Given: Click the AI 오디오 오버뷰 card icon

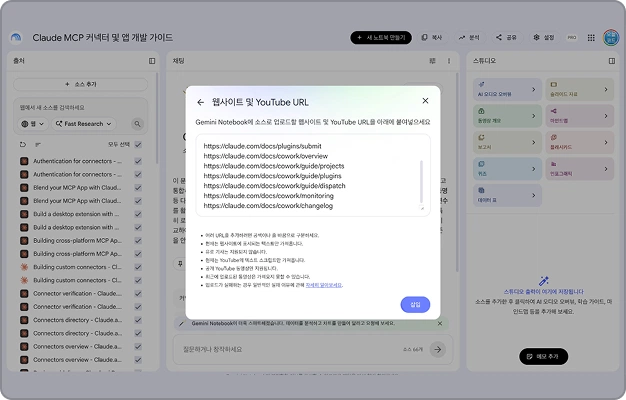Looking at the screenshot, I should coord(481,85).
